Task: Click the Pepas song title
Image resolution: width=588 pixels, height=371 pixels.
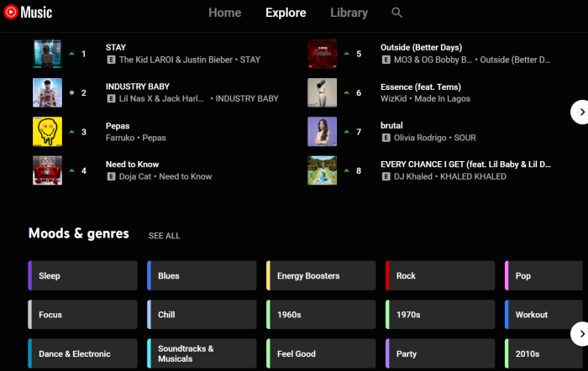Action: [118, 126]
